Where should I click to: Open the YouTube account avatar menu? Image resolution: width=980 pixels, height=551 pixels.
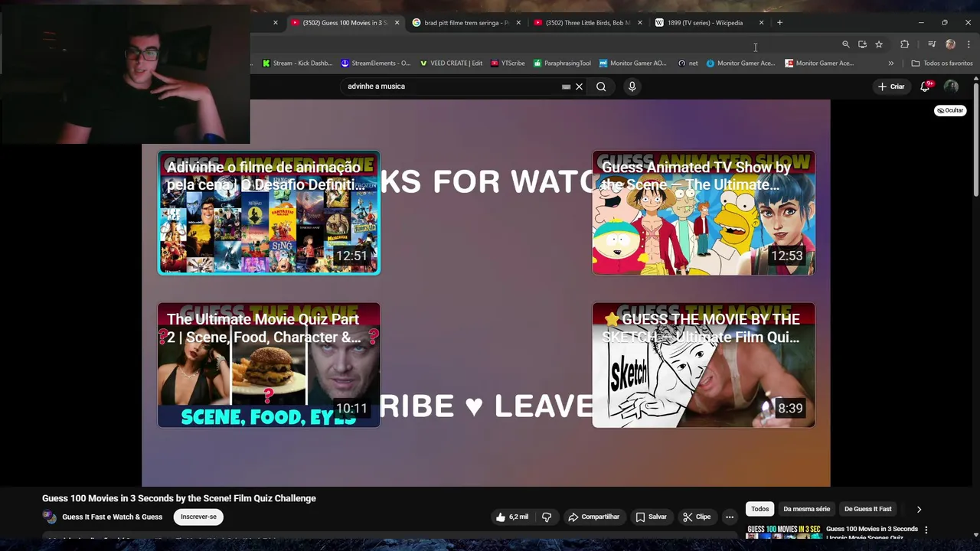pos(951,86)
